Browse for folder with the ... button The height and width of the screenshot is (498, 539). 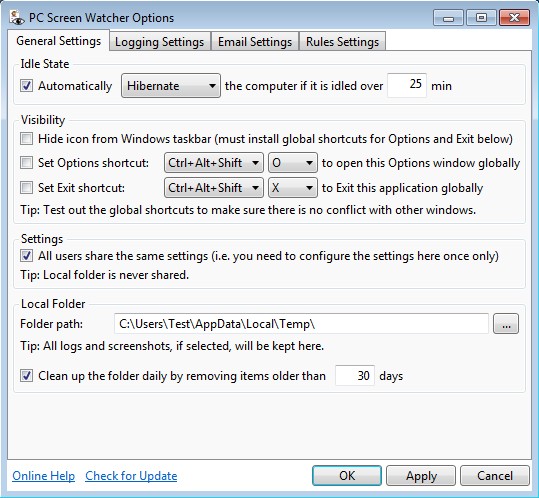[x=506, y=324]
